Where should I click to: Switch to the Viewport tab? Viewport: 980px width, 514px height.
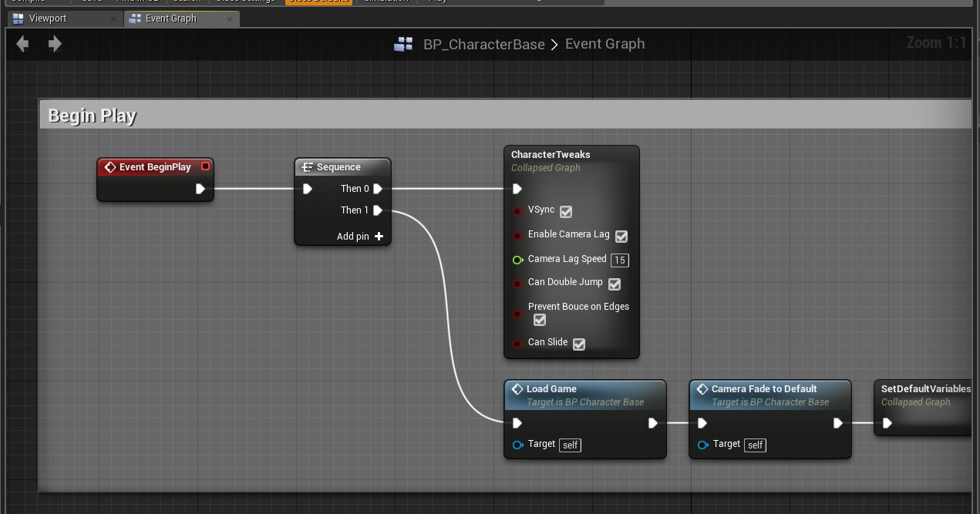coord(48,18)
